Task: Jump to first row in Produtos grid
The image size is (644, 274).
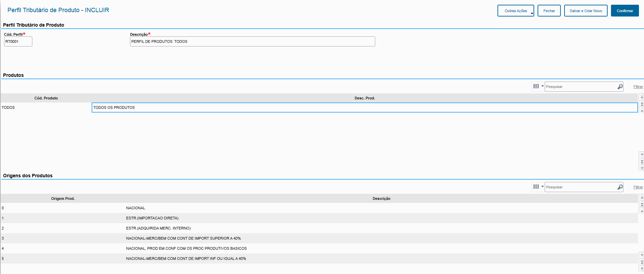Action: pos(642,97)
